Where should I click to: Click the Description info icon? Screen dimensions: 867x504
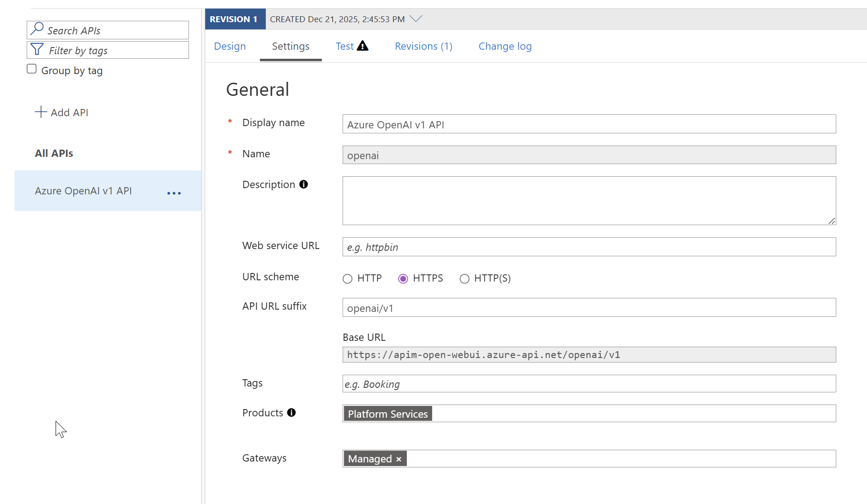[304, 184]
